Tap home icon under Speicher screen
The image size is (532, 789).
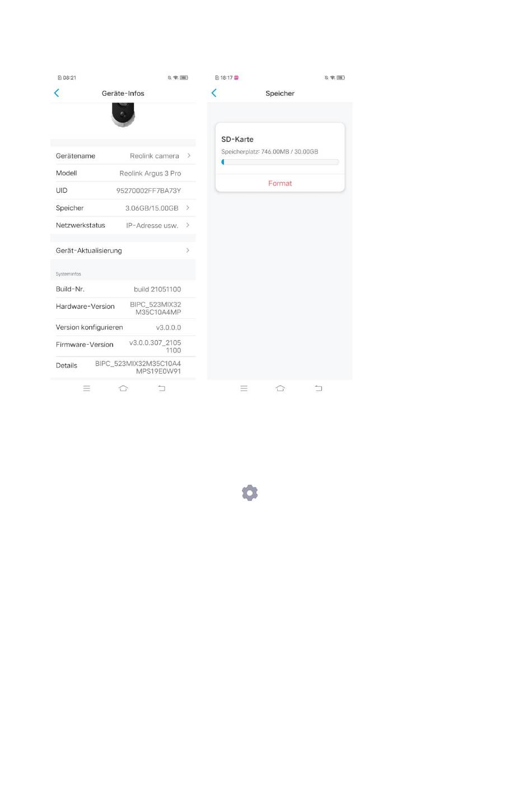point(281,388)
